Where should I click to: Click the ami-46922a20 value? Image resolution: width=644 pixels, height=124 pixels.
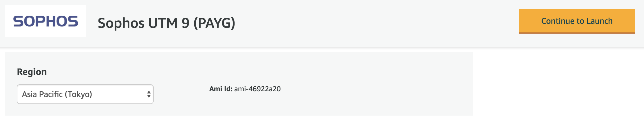point(257,89)
